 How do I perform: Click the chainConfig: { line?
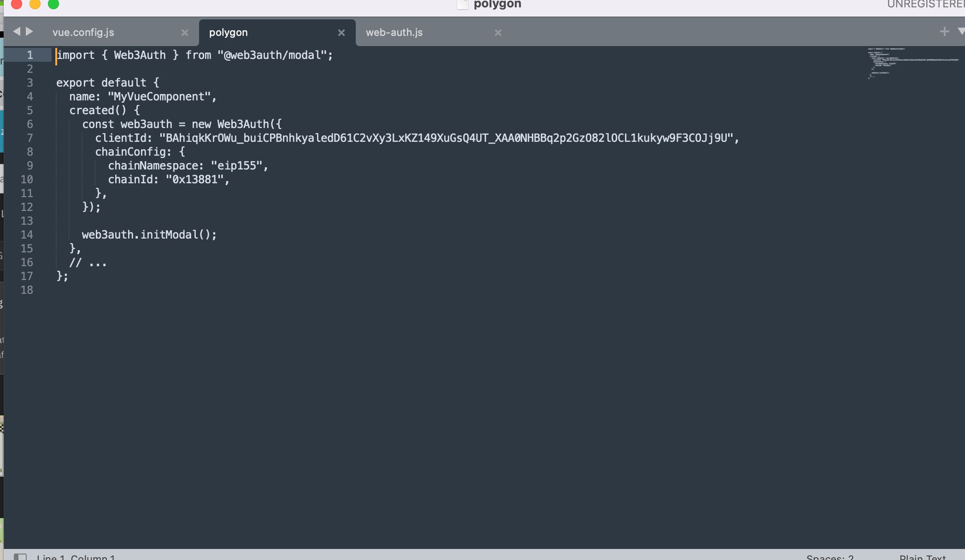[140, 152]
